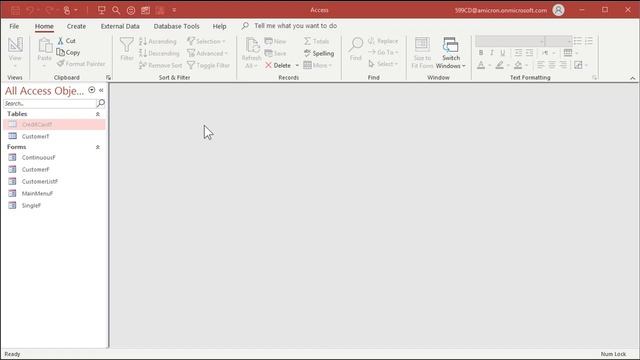This screenshot has height=360, width=640.
Task: Cut the selection with Cut
Action: click(x=67, y=41)
